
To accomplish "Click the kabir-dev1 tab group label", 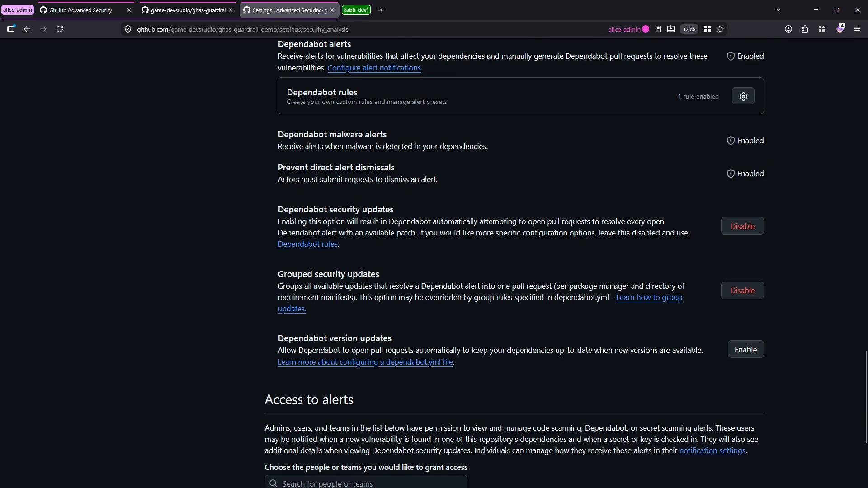I will (356, 10).
